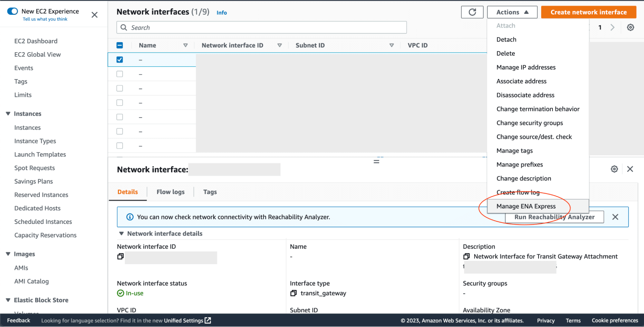Collapse the Network interface details section
Screen dimensions: 644x327
click(121, 233)
